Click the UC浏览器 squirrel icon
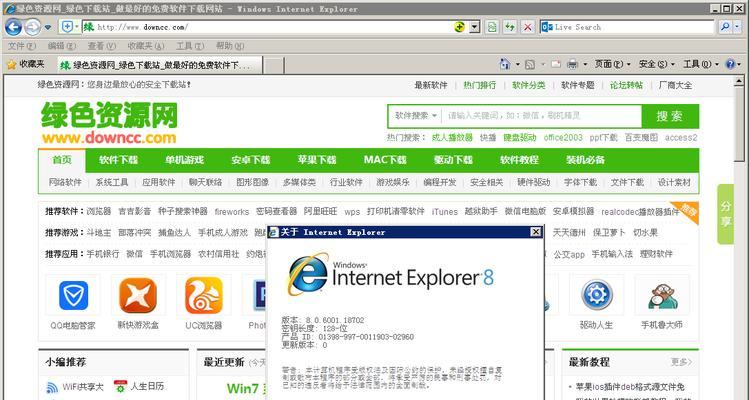This screenshot has width=749, height=400. [x=204, y=295]
